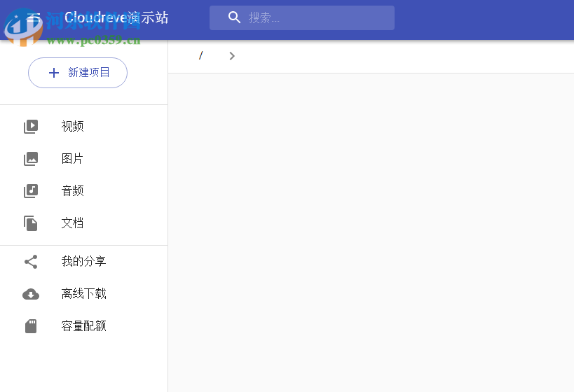Open 我的分享 page
Screen dimensions: 574x392
tap(84, 262)
